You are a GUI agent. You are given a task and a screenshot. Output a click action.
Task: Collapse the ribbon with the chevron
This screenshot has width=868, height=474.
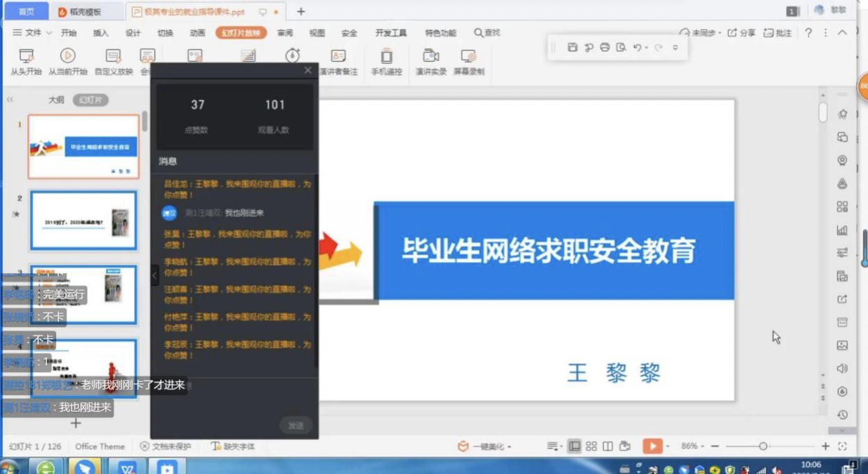pyautogui.click(x=842, y=33)
